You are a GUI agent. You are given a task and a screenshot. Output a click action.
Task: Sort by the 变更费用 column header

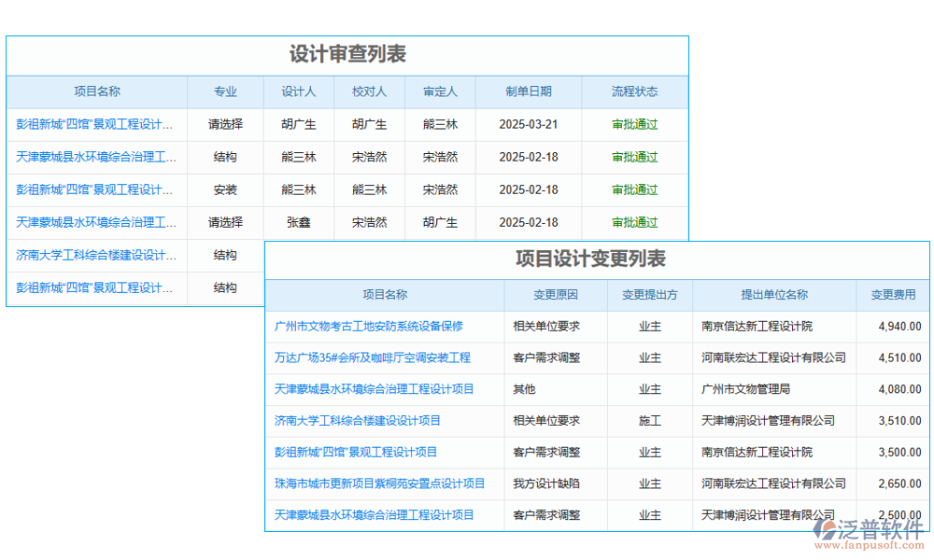[890, 295]
